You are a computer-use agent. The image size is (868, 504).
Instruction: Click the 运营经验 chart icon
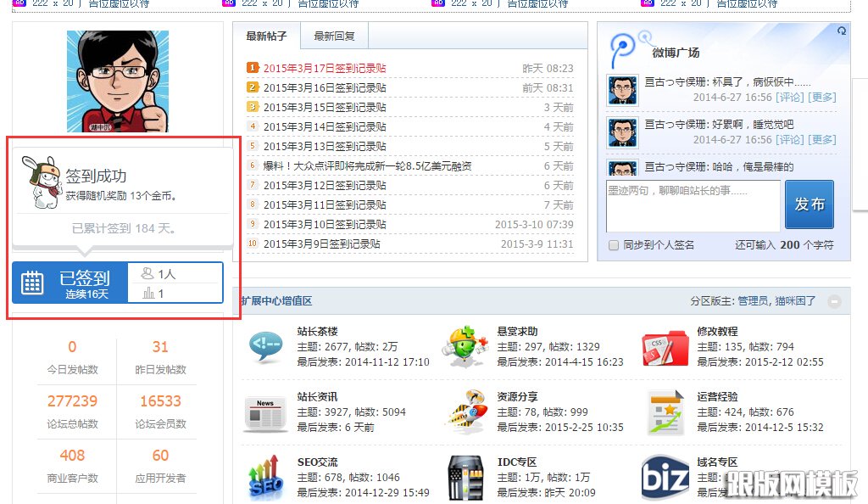pyautogui.click(x=665, y=412)
